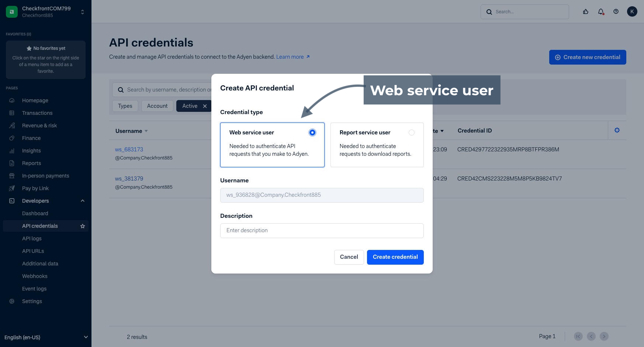Viewport: 644px width, 347px height.
Task: Collapse the Developers section chevron
Action: (x=83, y=201)
